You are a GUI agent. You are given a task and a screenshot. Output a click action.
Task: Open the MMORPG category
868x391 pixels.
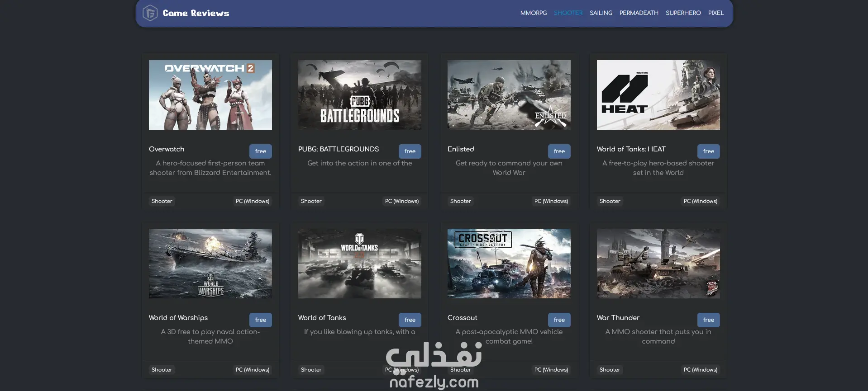pos(534,13)
